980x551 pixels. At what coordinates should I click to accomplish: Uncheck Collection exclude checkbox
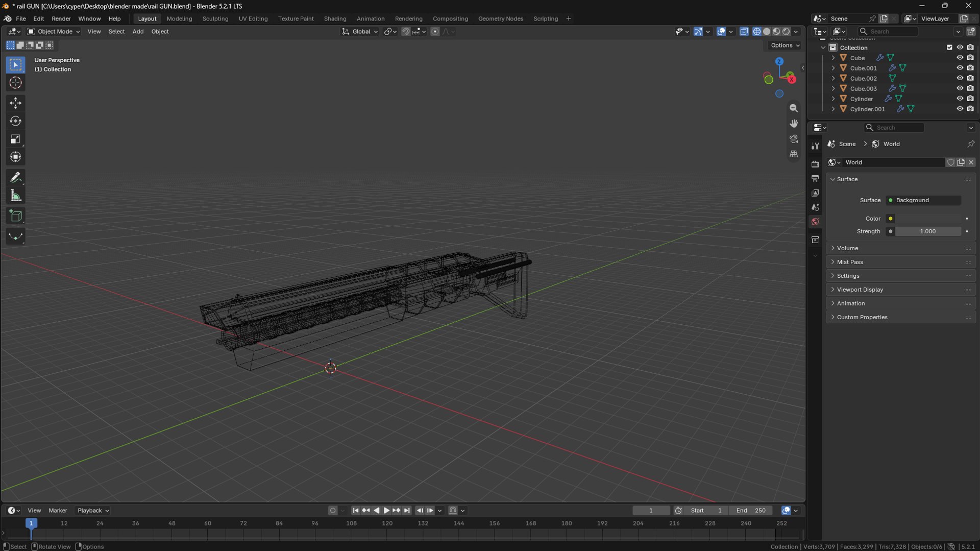pyautogui.click(x=949, y=47)
